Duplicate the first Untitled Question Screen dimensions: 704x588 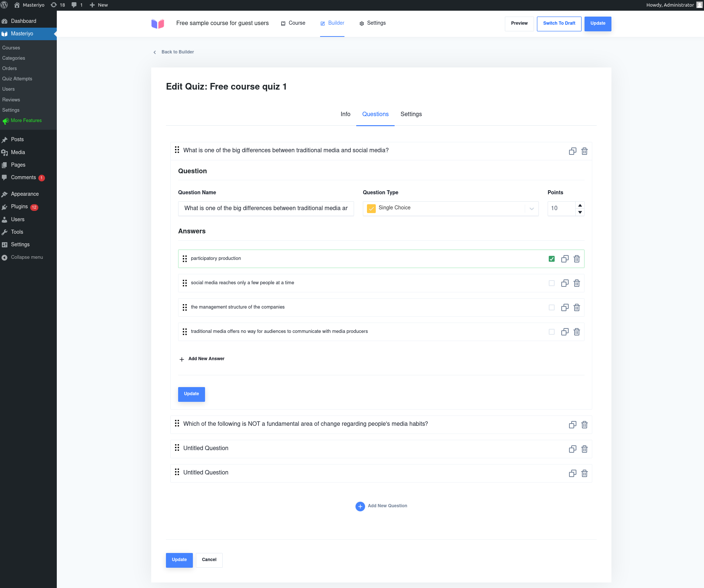[572, 449]
